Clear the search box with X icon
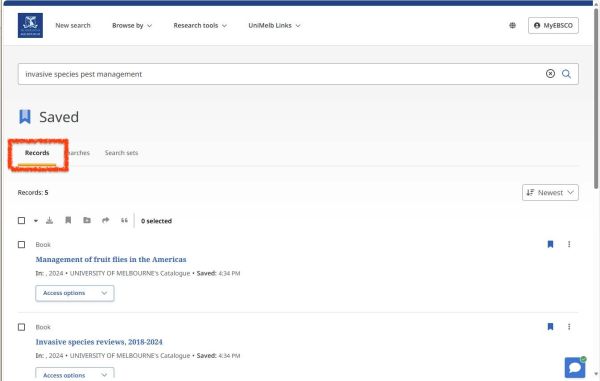Image resolution: width=600 pixels, height=381 pixels. (550, 74)
